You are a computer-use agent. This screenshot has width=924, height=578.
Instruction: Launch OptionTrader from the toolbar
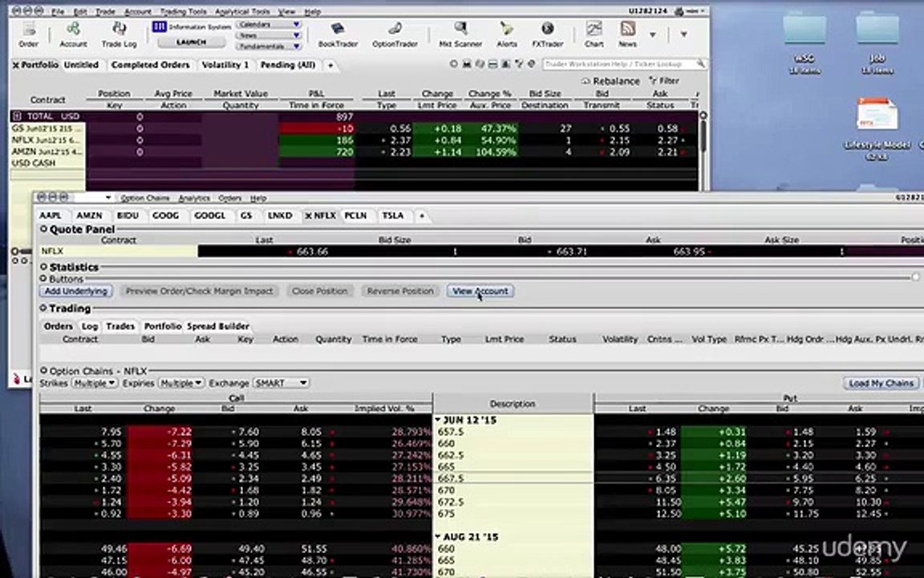(395, 35)
